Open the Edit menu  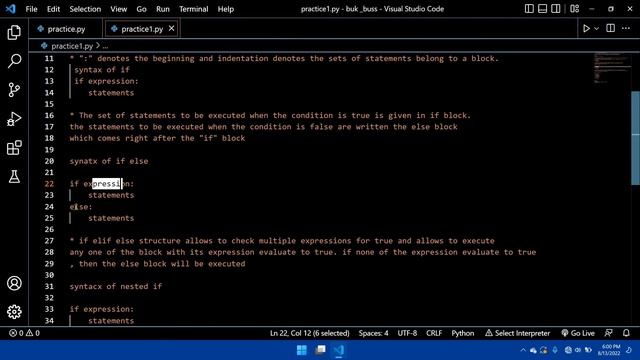point(53,9)
